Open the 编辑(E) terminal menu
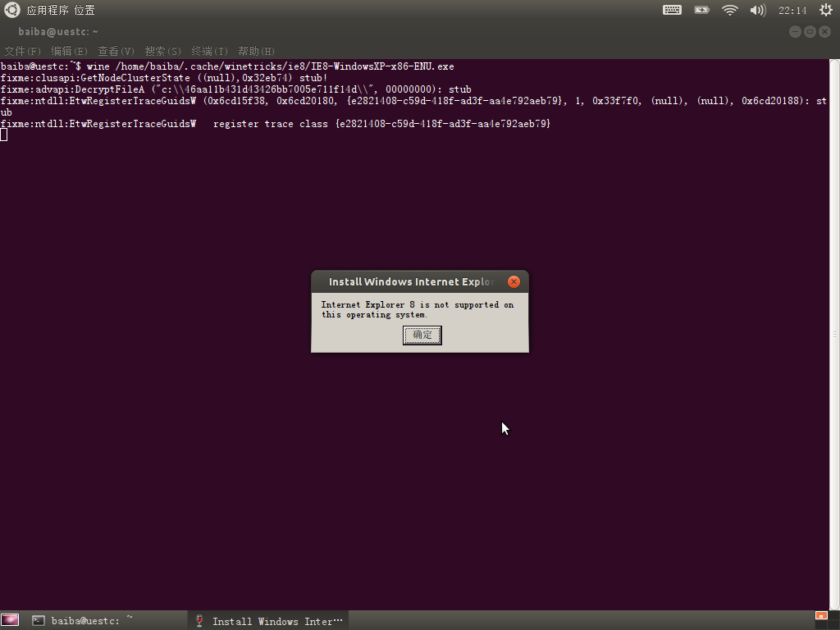 [69, 51]
